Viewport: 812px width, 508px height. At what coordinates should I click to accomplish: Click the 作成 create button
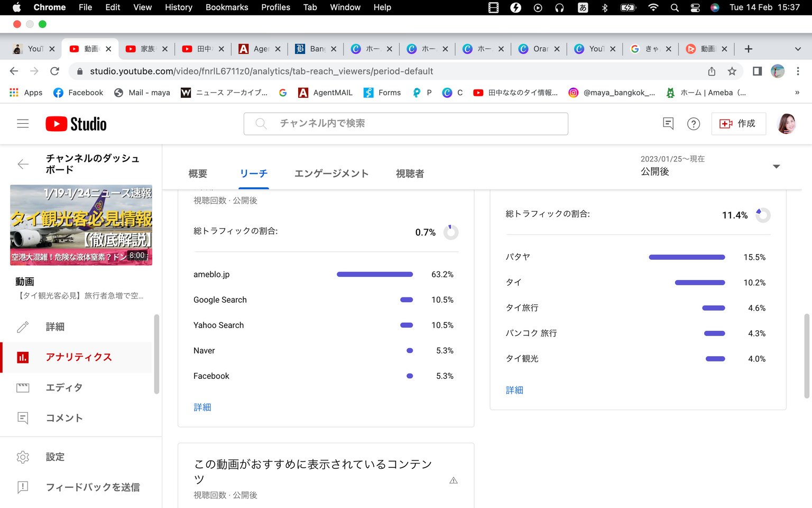pyautogui.click(x=738, y=124)
